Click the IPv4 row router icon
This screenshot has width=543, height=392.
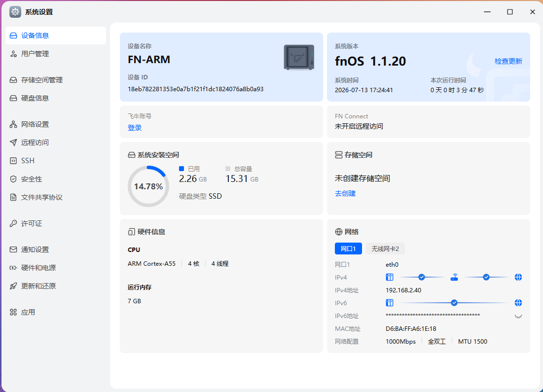454,277
